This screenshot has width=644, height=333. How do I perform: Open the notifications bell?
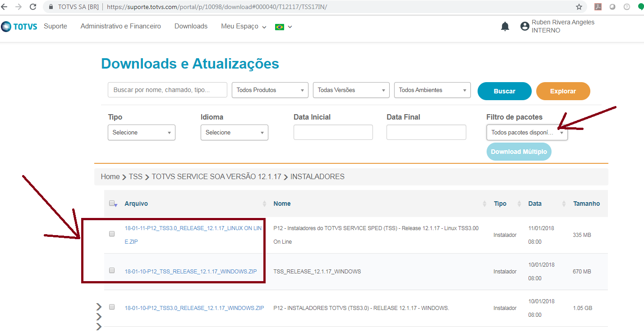pos(505,27)
